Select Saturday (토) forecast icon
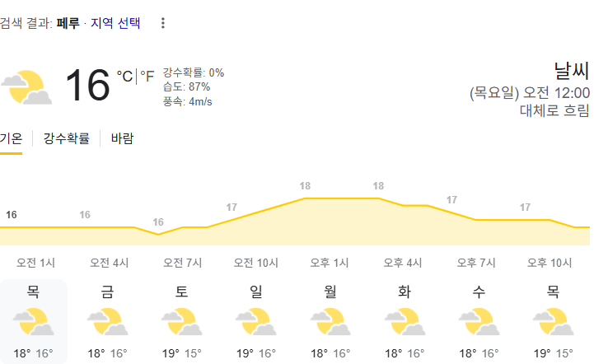 pos(182,321)
